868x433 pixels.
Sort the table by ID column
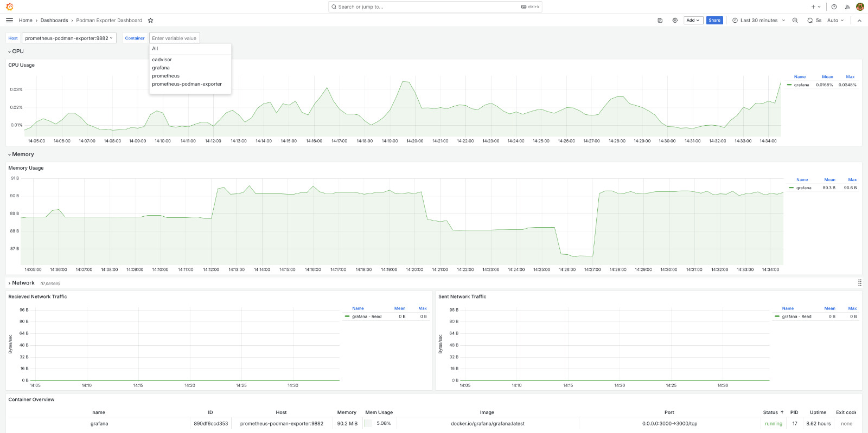(x=210, y=412)
